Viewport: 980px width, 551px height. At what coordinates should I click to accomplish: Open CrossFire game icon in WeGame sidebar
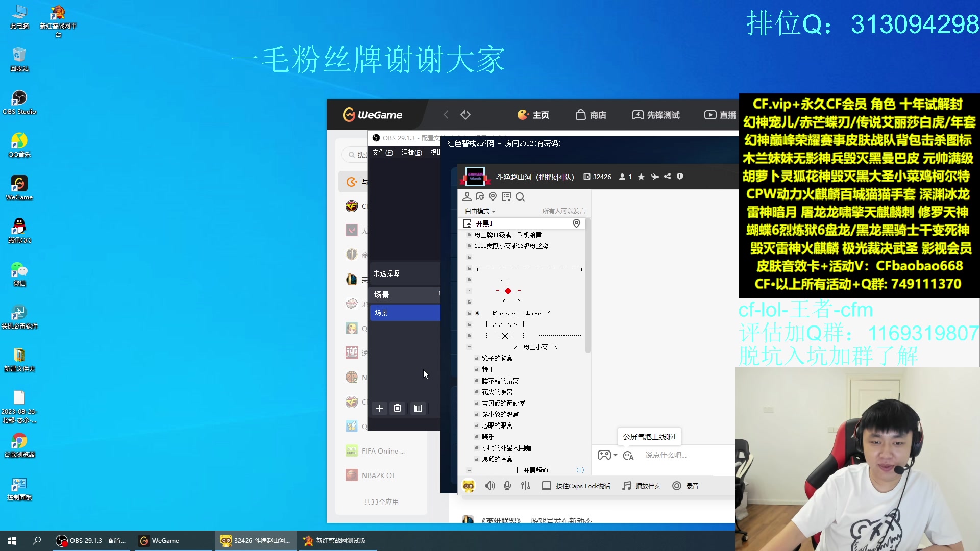[x=352, y=206]
